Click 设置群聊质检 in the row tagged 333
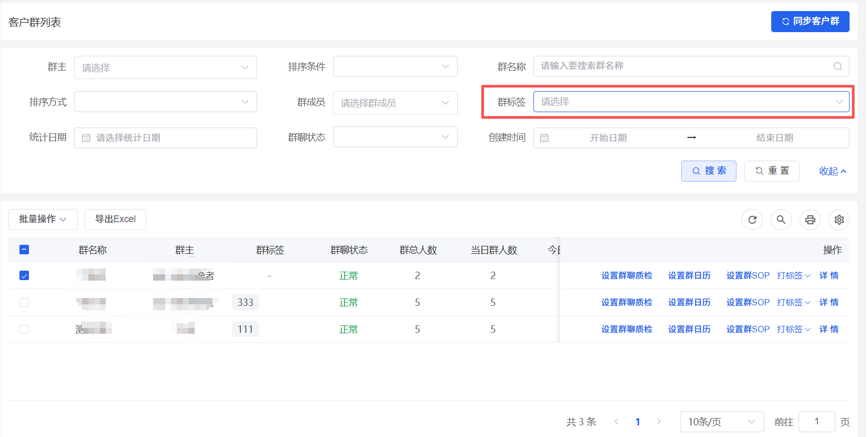Screen dimensions: 868x437 627,302
